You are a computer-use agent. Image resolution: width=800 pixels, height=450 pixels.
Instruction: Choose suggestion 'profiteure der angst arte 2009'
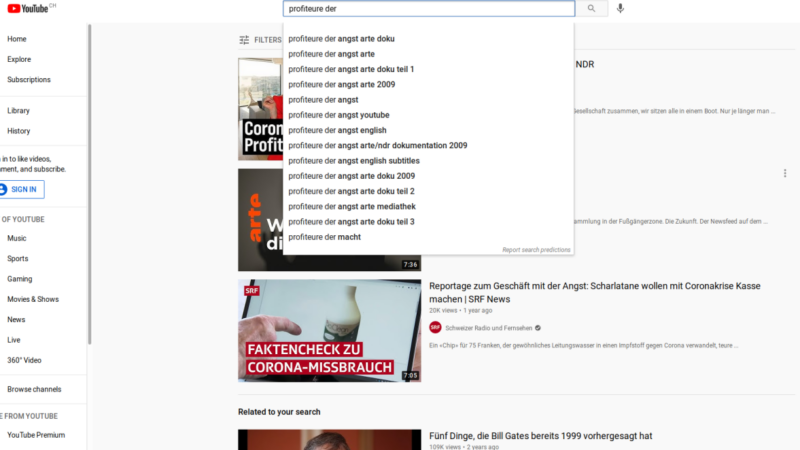(429, 85)
